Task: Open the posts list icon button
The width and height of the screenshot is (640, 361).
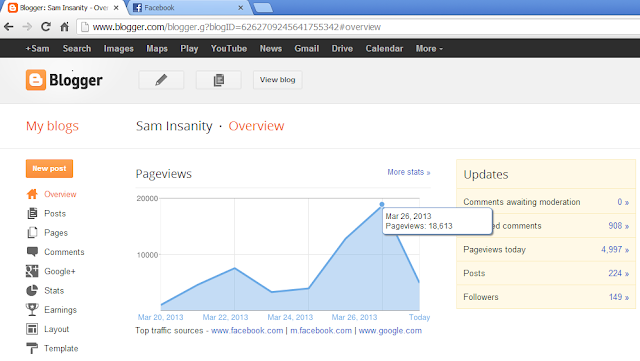Action: pyautogui.click(x=219, y=80)
